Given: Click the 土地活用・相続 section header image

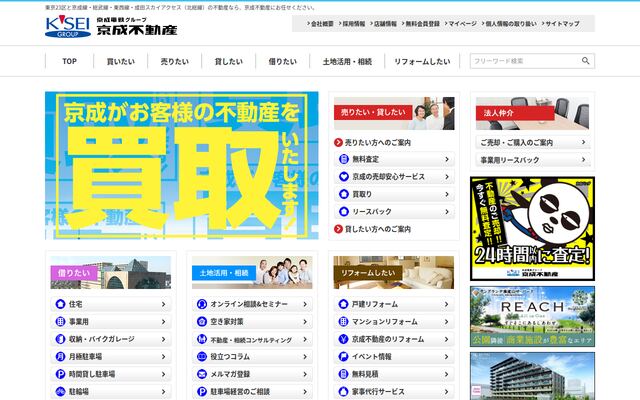Looking at the screenshot, I should (252, 273).
